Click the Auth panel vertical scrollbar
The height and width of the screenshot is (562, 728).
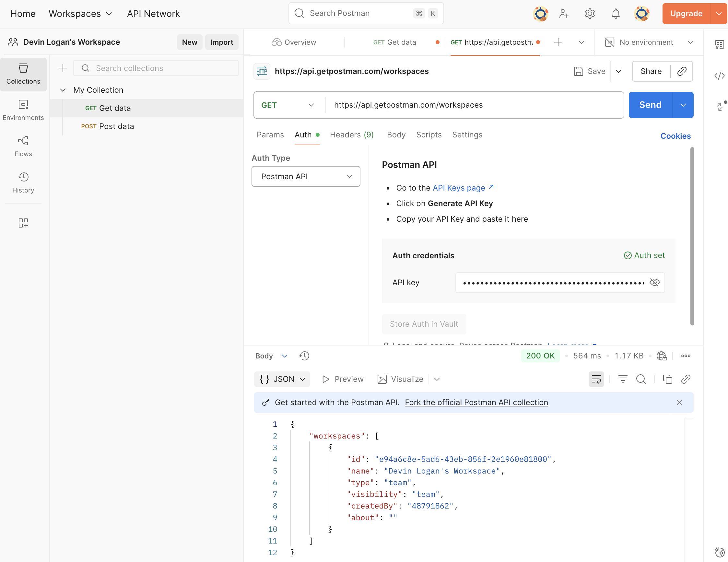click(x=692, y=236)
